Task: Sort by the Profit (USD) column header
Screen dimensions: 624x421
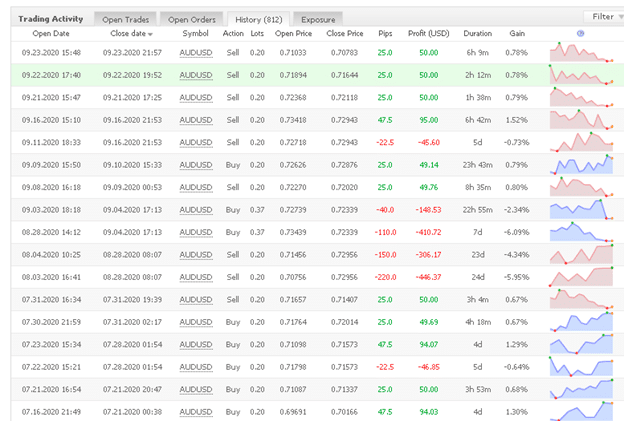Action: [431, 33]
